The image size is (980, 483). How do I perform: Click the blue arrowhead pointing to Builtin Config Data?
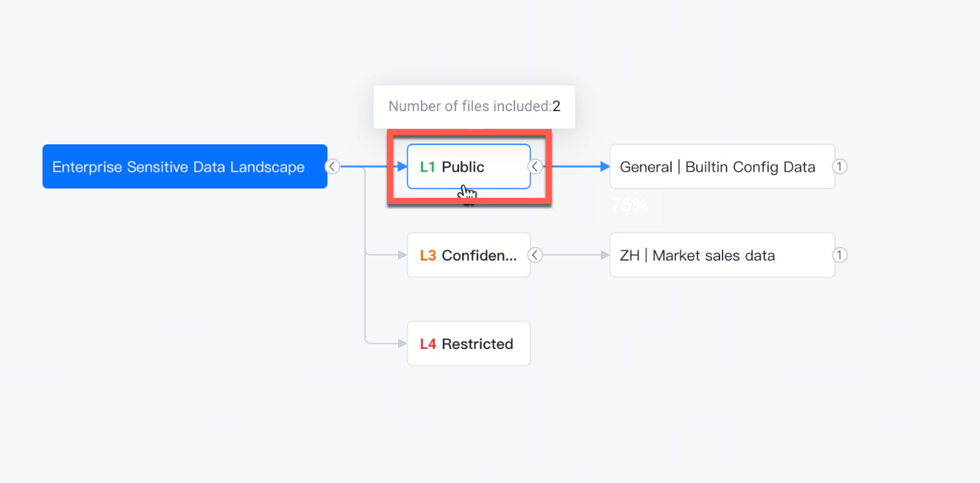point(605,166)
